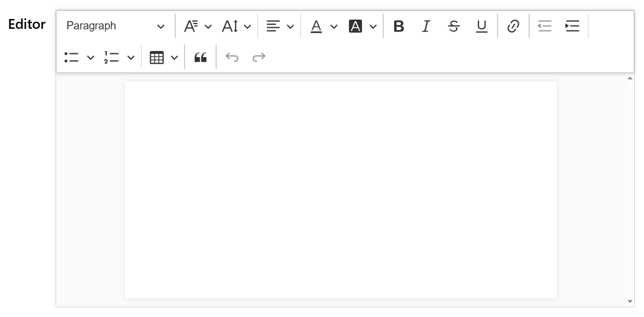Click the font background color icon
Screen dimensions: 644x317
(x=355, y=26)
